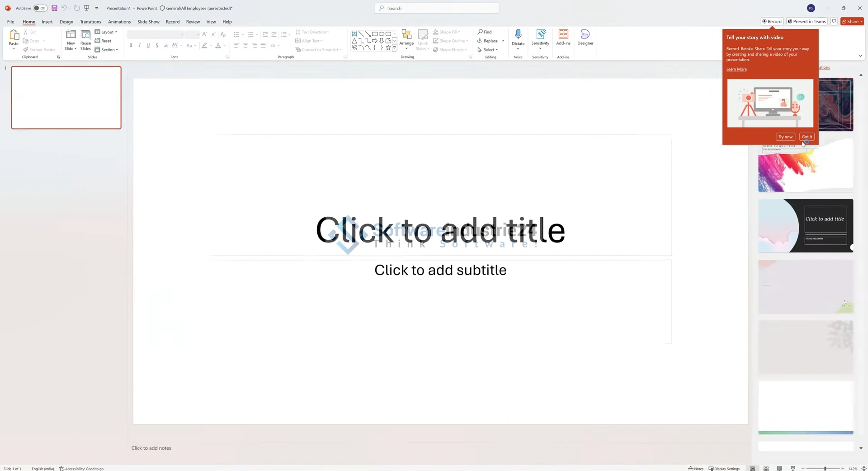Switch to the Transitions tab
This screenshot has height=471, width=868.
pyautogui.click(x=90, y=22)
